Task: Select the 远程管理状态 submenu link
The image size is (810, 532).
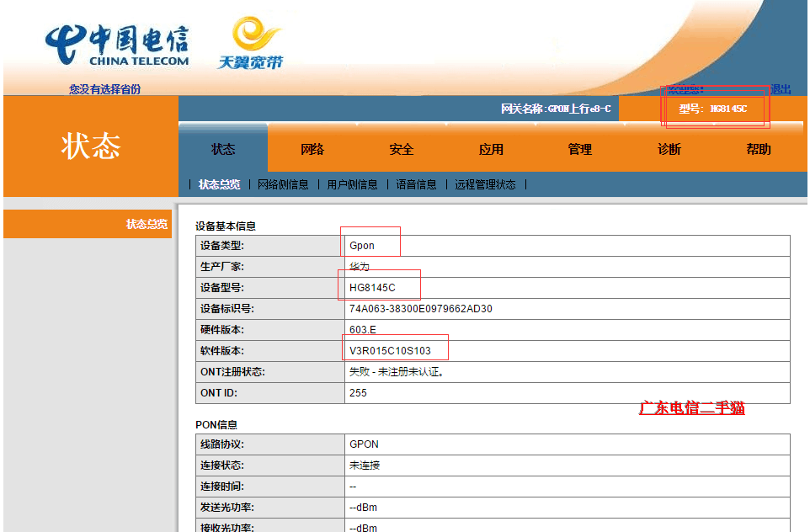Action: click(485, 184)
